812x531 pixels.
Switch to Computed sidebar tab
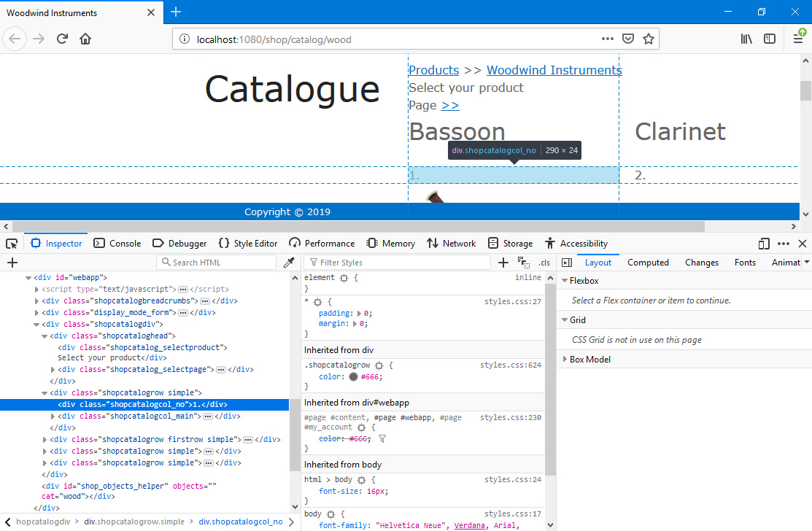point(648,263)
